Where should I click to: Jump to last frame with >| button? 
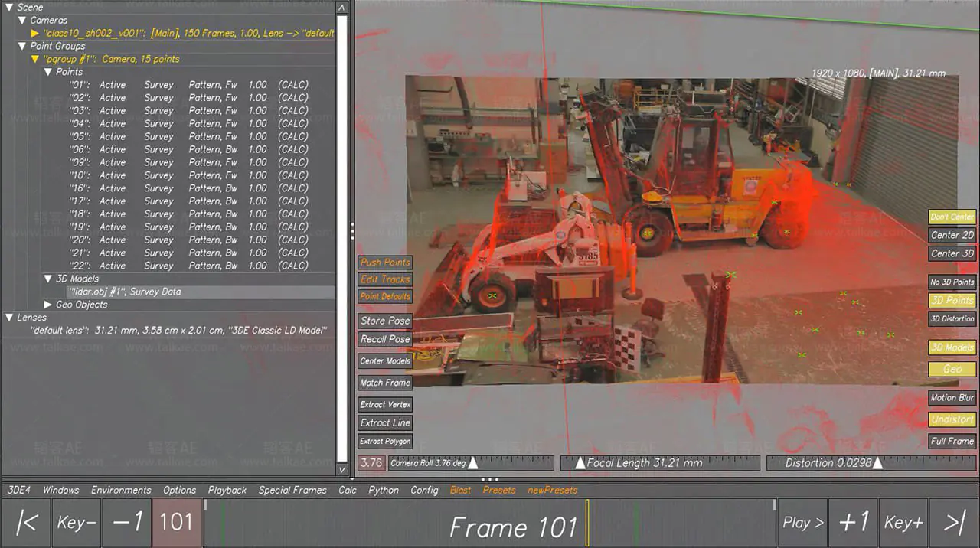(x=954, y=523)
